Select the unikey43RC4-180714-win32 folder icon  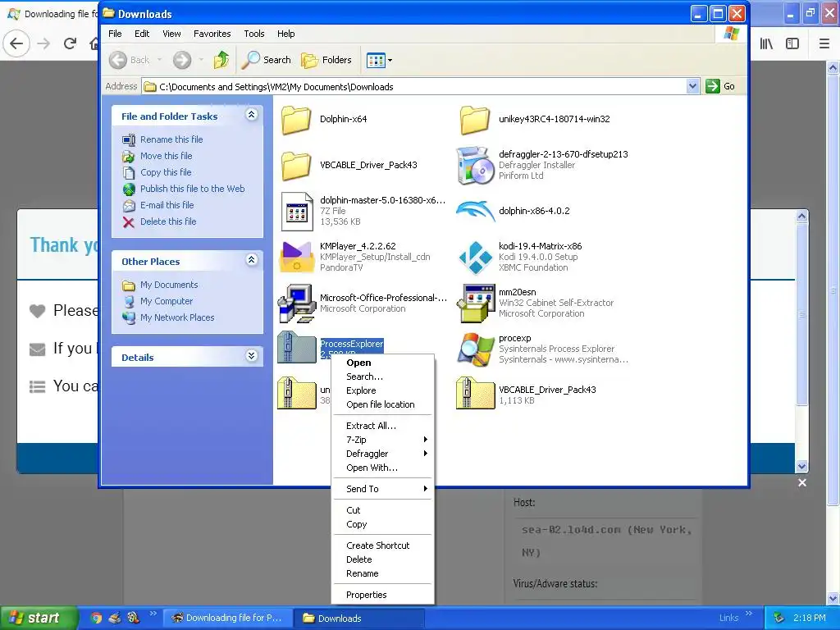pos(475,119)
